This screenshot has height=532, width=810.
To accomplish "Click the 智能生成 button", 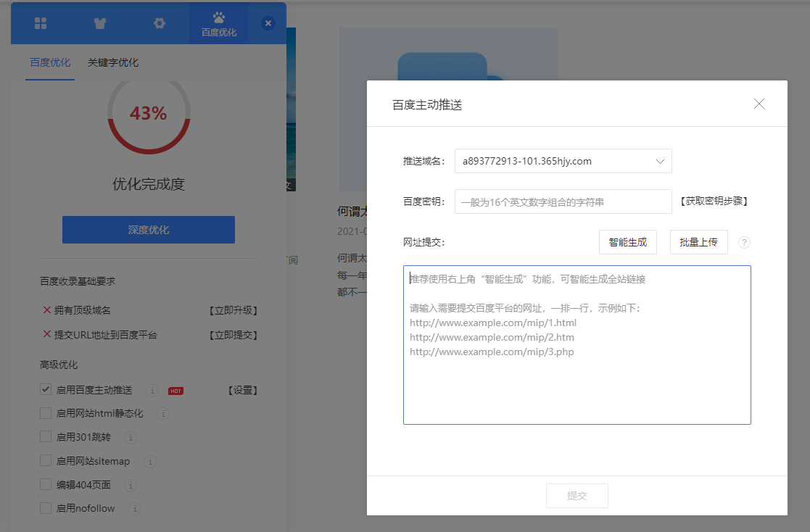I will (x=628, y=242).
